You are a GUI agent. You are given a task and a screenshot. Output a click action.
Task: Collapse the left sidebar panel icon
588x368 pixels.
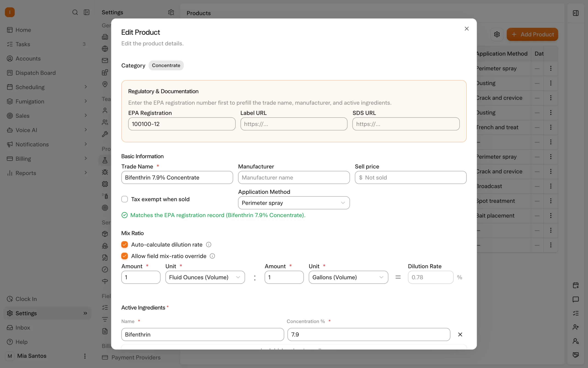click(87, 12)
